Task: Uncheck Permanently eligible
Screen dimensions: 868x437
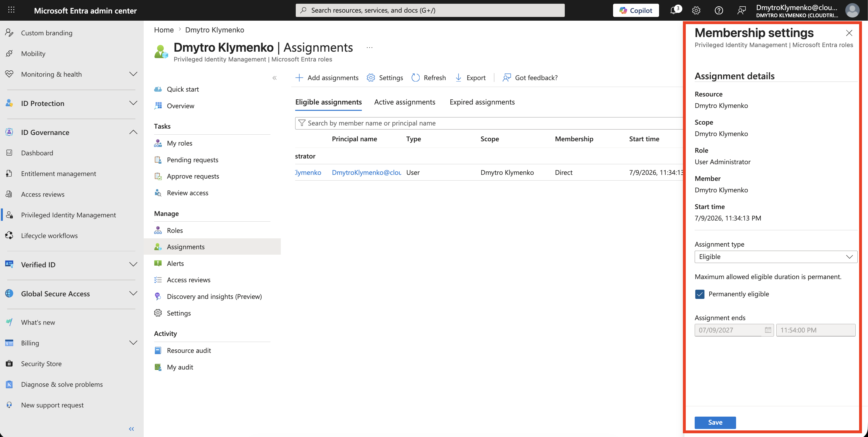Action: (700, 294)
